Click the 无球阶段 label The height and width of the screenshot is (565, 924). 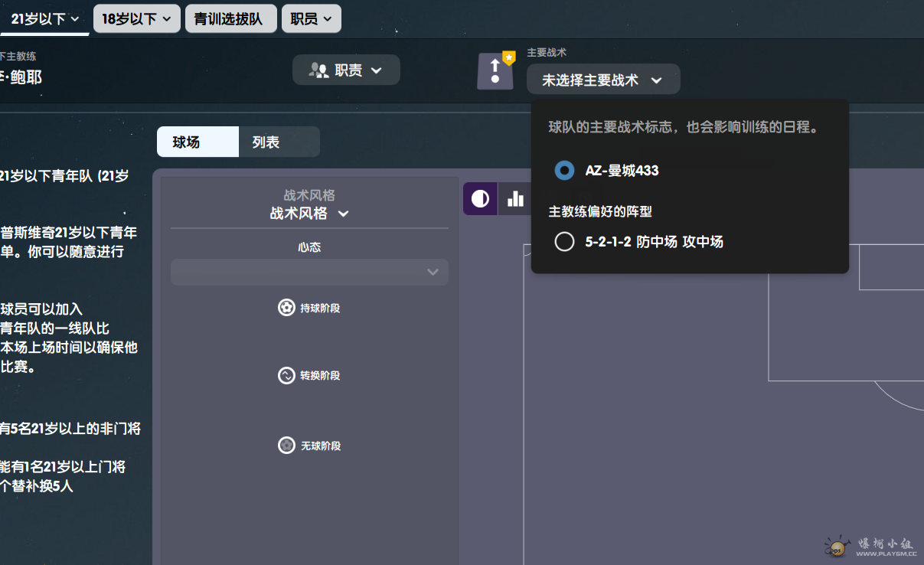point(320,445)
